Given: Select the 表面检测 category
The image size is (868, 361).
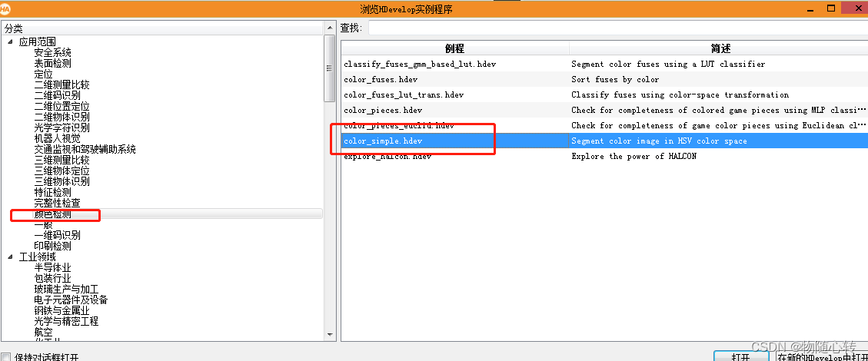Looking at the screenshot, I should click(x=52, y=64).
